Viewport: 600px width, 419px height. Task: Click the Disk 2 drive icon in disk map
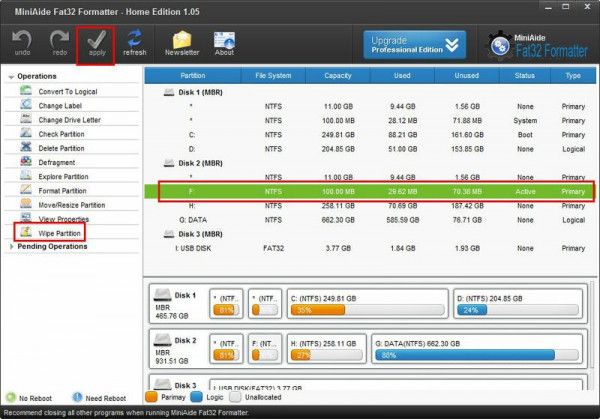point(162,340)
